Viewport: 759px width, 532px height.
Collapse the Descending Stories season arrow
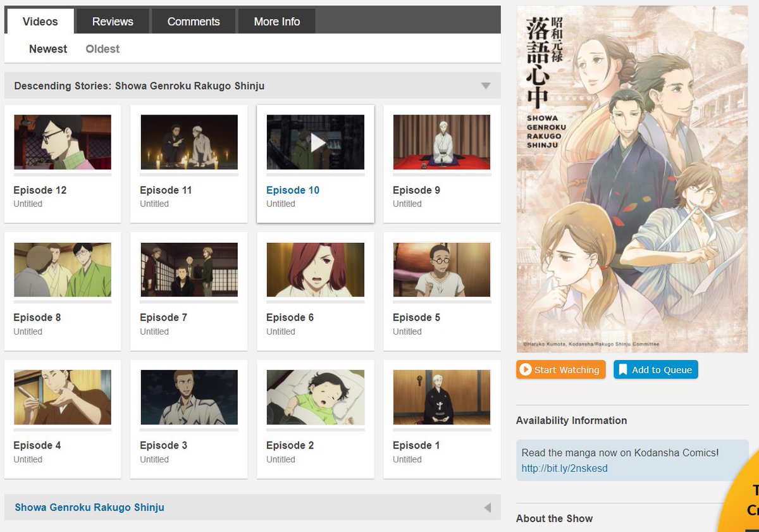[x=486, y=86]
